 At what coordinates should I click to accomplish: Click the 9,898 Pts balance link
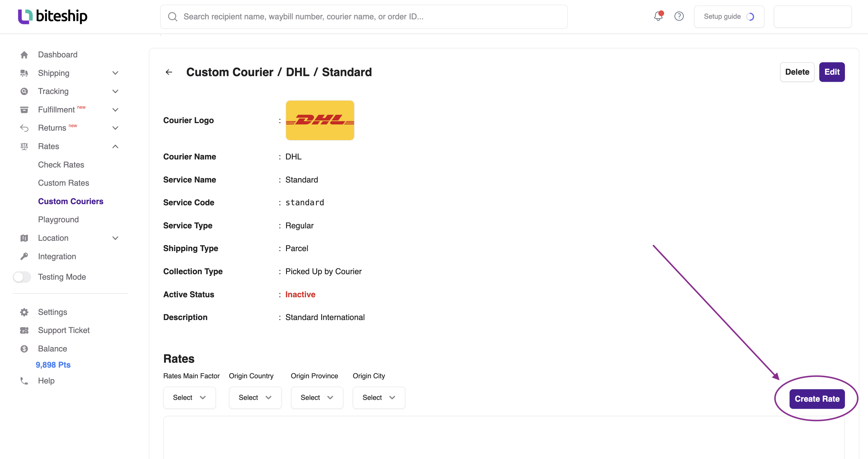[53, 365]
